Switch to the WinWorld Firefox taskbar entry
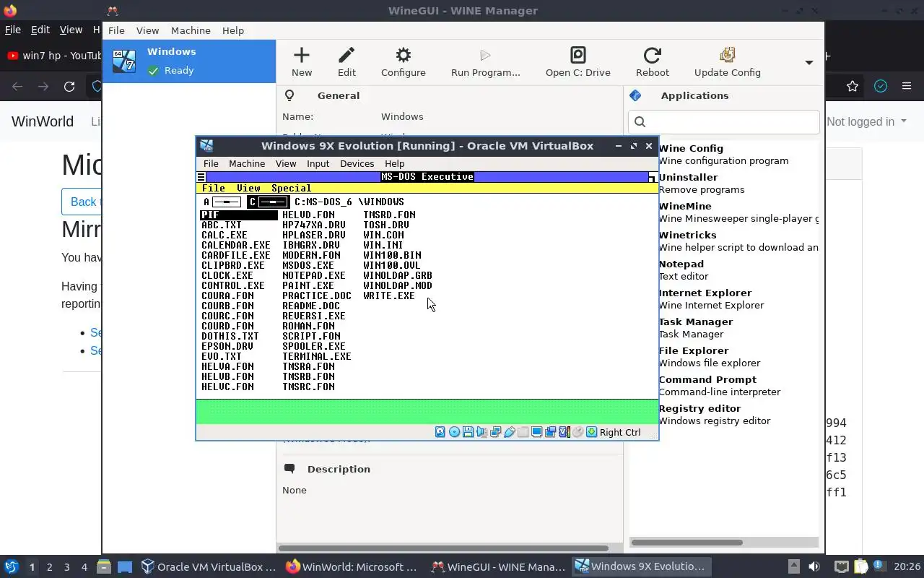Viewport: 924px width, 578px height. click(x=352, y=567)
